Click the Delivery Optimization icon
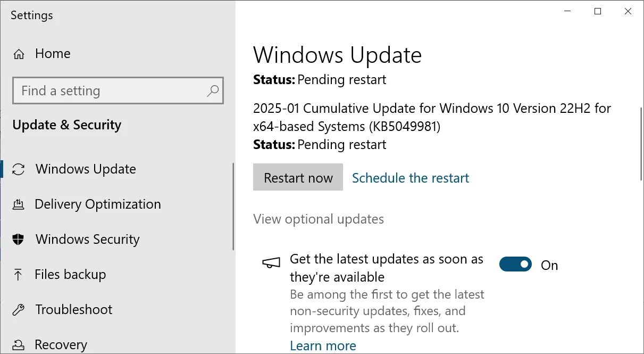 (19, 204)
